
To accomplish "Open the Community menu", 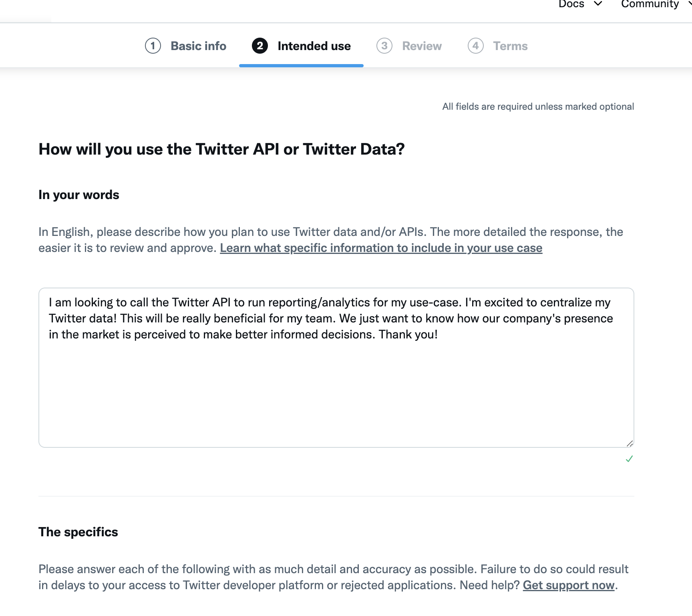I will pos(650,4).
